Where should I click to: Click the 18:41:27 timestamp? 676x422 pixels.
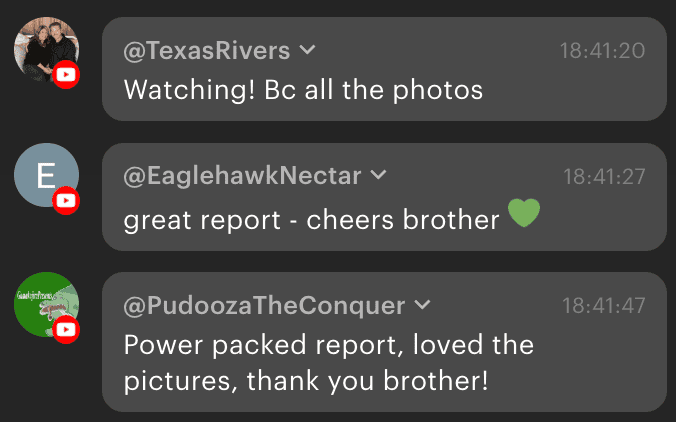click(604, 177)
